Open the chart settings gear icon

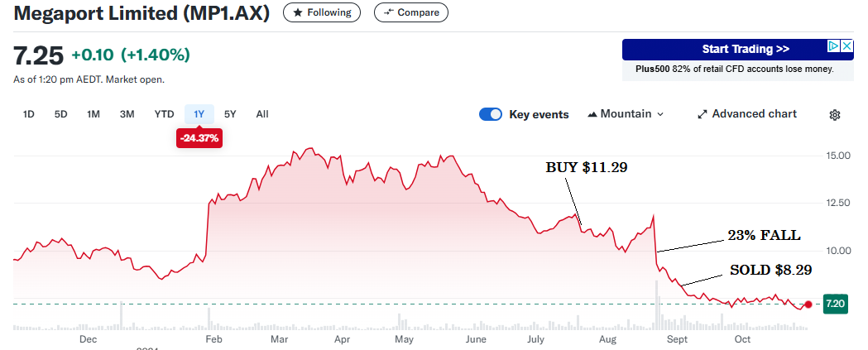click(x=835, y=115)
